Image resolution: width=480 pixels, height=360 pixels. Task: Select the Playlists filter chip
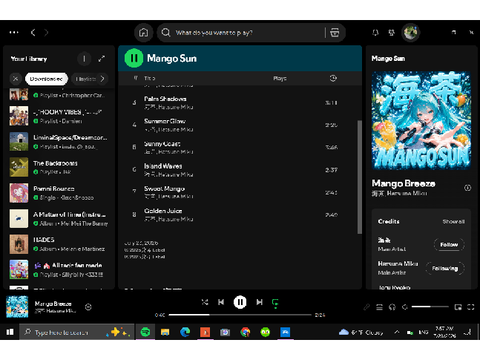click(x=85, y=79)
